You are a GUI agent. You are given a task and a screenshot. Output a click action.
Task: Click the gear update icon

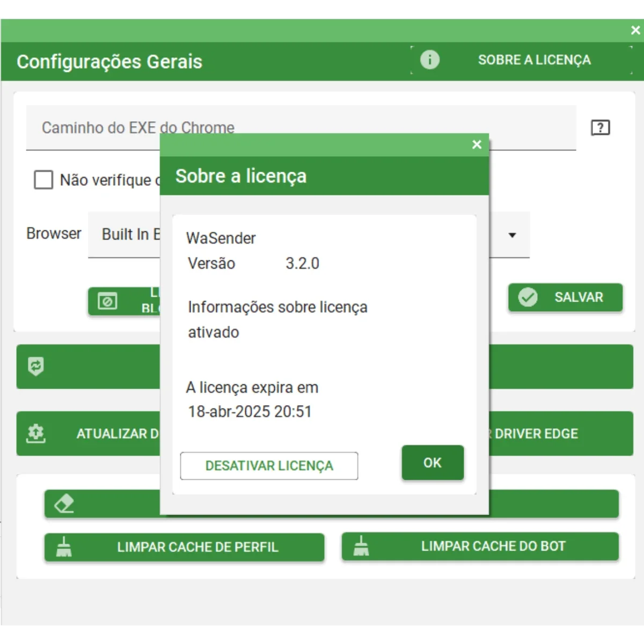point(36,434)
